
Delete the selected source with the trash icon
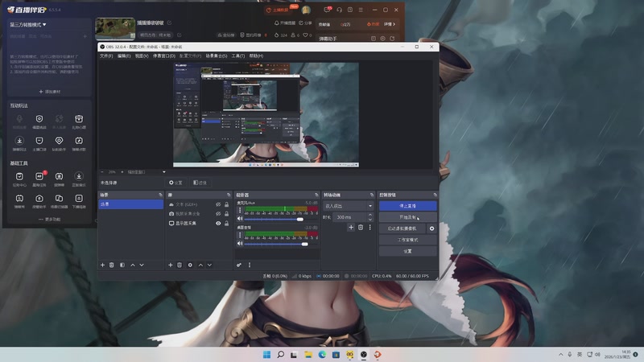pos(180,265)
